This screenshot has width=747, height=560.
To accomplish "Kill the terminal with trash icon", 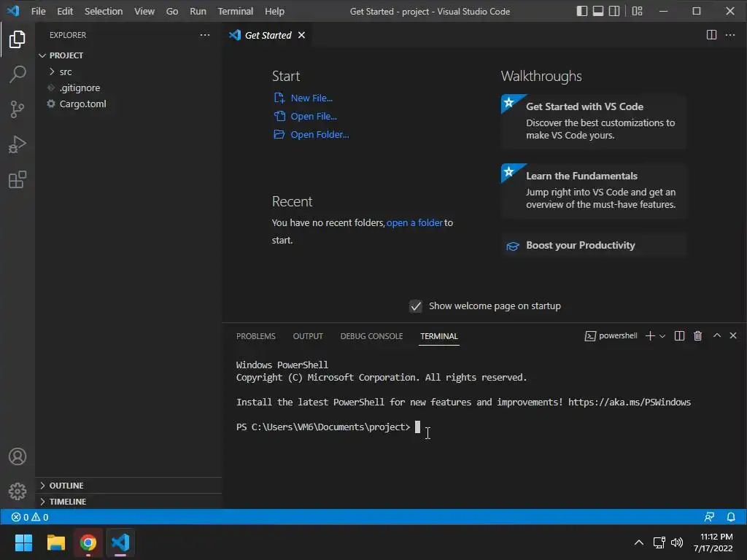I will 697,335.
